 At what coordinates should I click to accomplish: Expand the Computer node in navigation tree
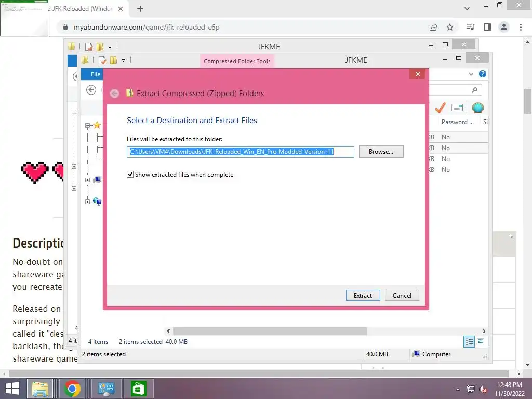pyautogui.click(x=87, y=180)
